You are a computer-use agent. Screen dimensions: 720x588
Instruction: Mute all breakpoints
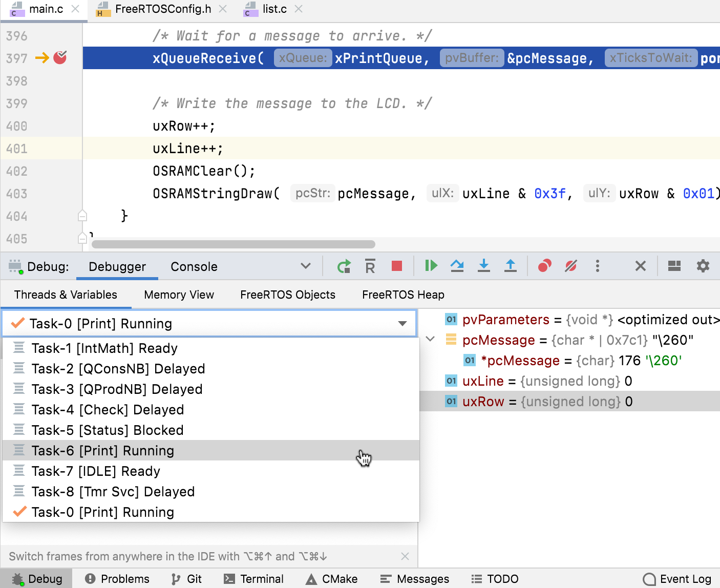point(570,266)
